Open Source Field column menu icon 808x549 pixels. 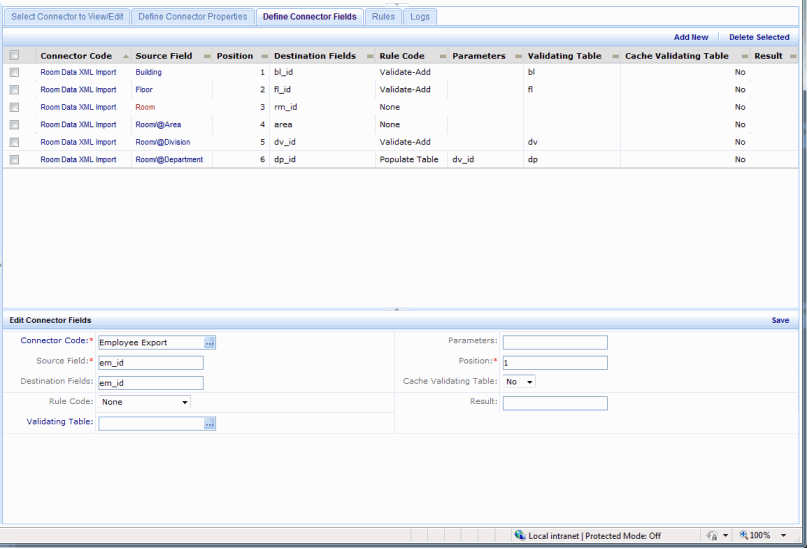click(207, 56)
